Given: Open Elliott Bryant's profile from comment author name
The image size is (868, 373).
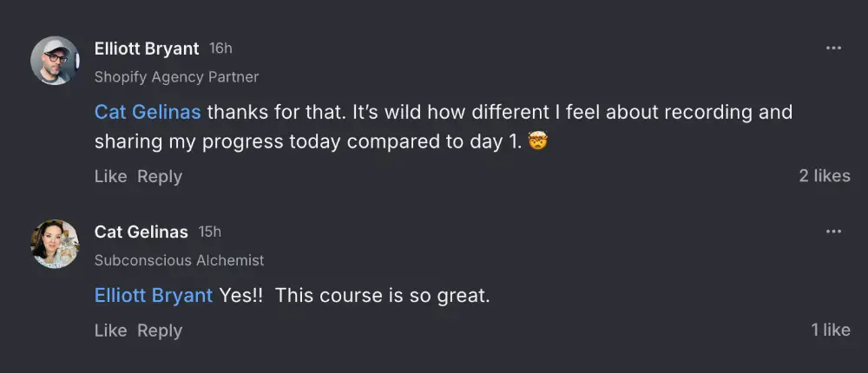Looking at the screenshot, I should coord(147,49).
